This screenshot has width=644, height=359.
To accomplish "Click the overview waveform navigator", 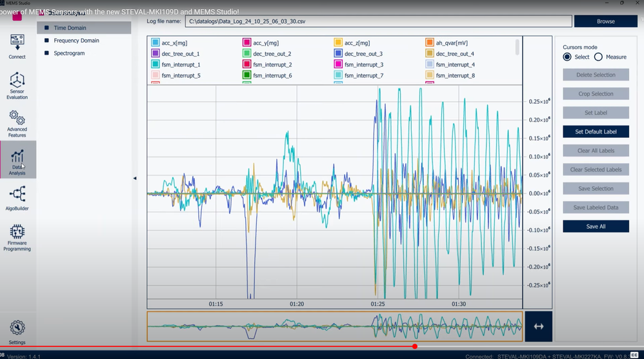I will [x=335, y=327].
